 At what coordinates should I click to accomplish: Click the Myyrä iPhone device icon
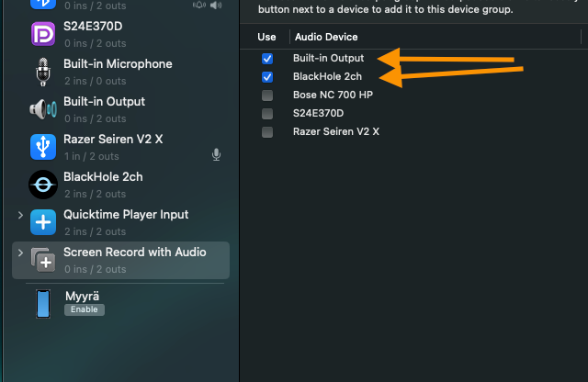43,304
